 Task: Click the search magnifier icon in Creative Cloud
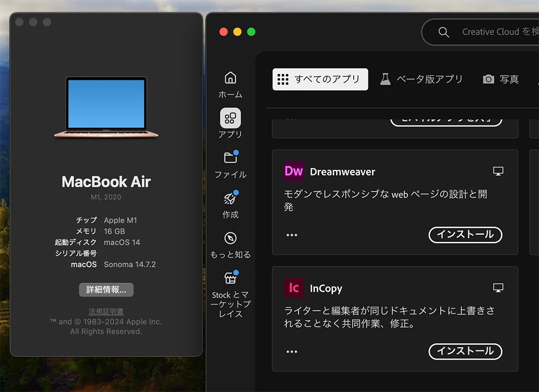click(443, 32)
